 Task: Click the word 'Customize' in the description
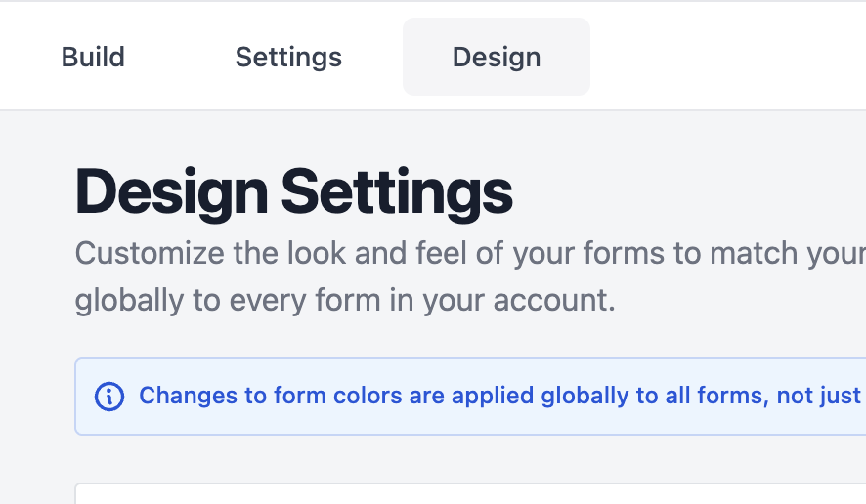pos(150,253)
